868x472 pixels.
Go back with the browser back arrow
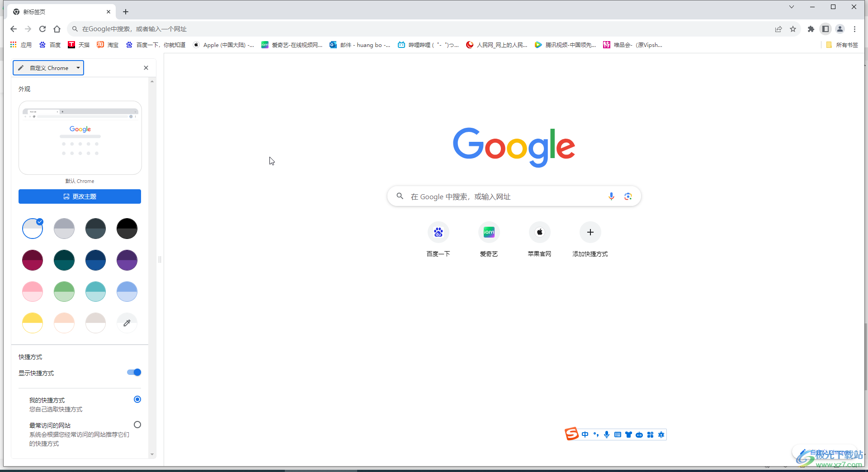(14, 29)
